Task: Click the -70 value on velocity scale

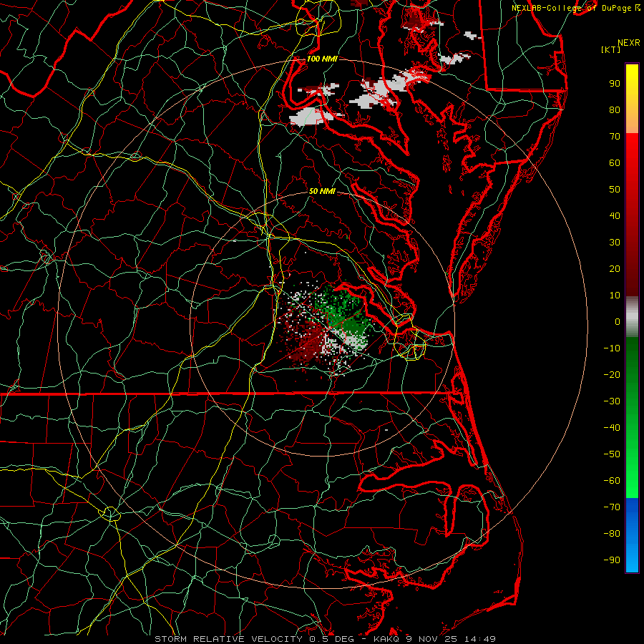Action: [x=612, y=507]
